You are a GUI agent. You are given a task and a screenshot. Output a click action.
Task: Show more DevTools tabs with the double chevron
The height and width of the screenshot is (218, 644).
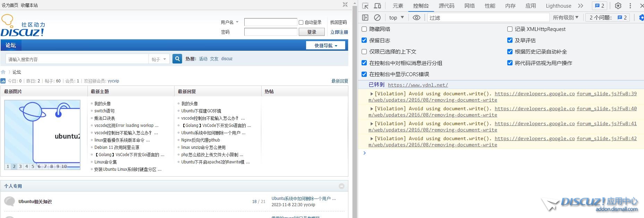coord(581,6)
